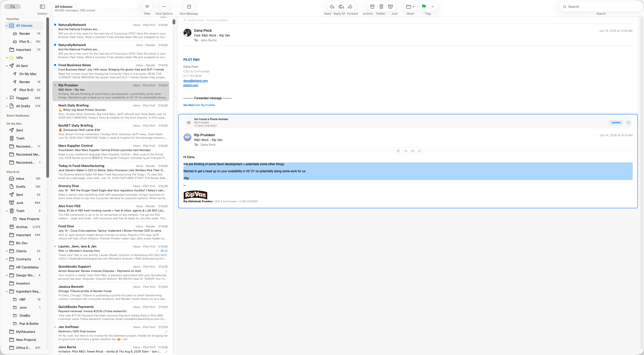Open the Jessica Bennett Chicago Tribune email
644x355 pixels.
click(x=111, y=293)
